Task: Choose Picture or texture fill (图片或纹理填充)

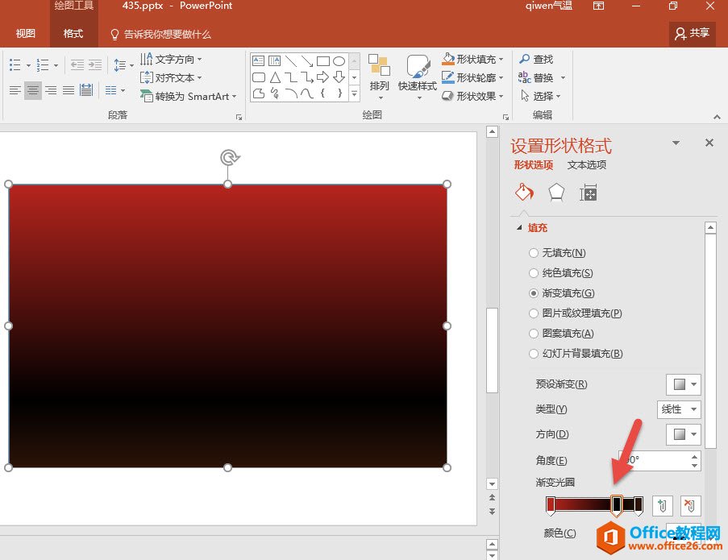Action: [x=534, y=313]
